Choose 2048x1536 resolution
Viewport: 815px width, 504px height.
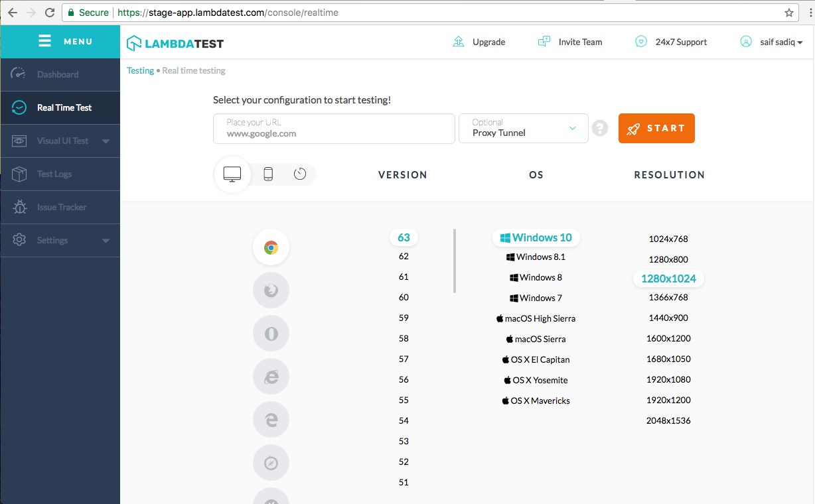click(668, 421)
